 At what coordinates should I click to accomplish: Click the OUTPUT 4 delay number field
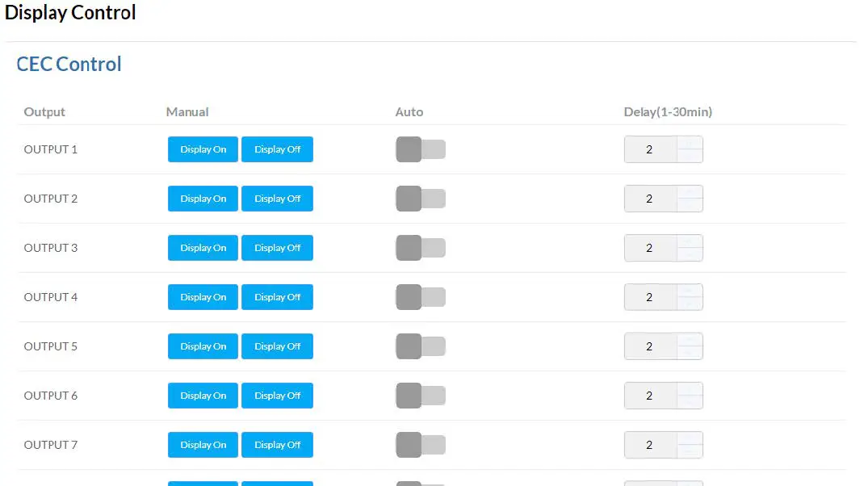coord(650,297)
